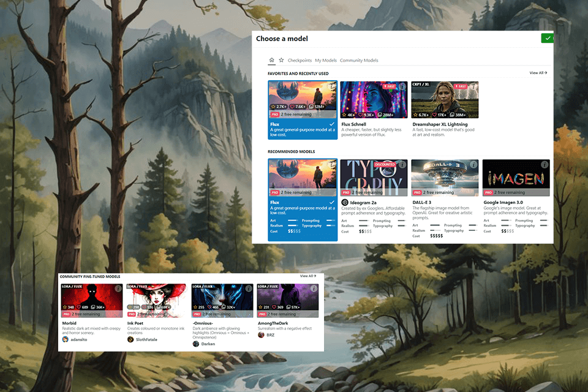
Task: Click the Ideogram 2a title text
Action: [363, 203]
